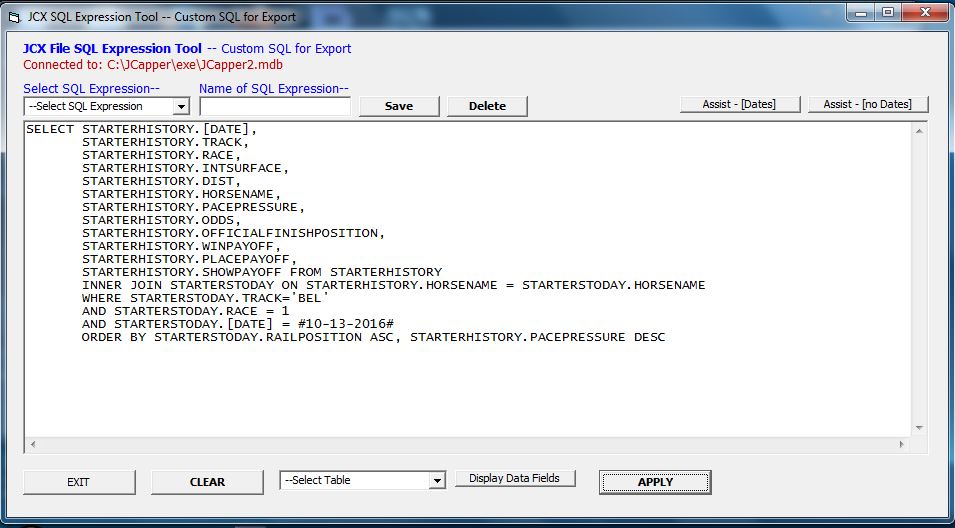Expand the Select Table dropdown arrow

point(436,481)
